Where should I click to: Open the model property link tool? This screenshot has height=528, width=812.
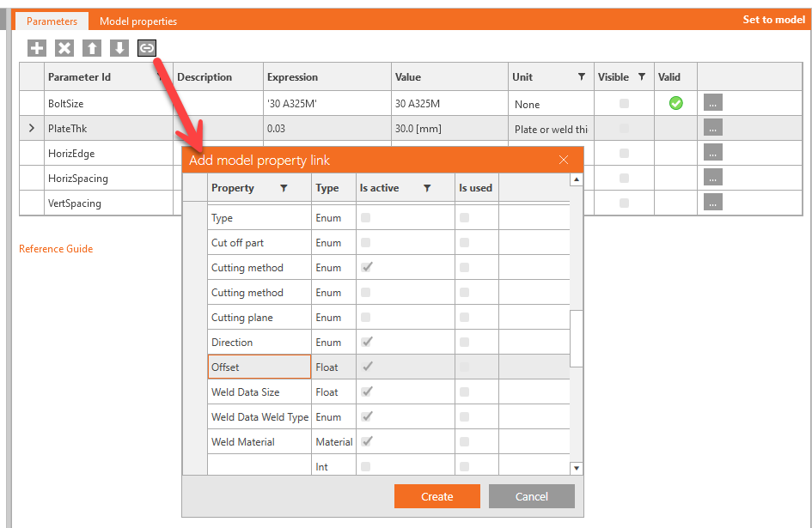pos(147,48)
